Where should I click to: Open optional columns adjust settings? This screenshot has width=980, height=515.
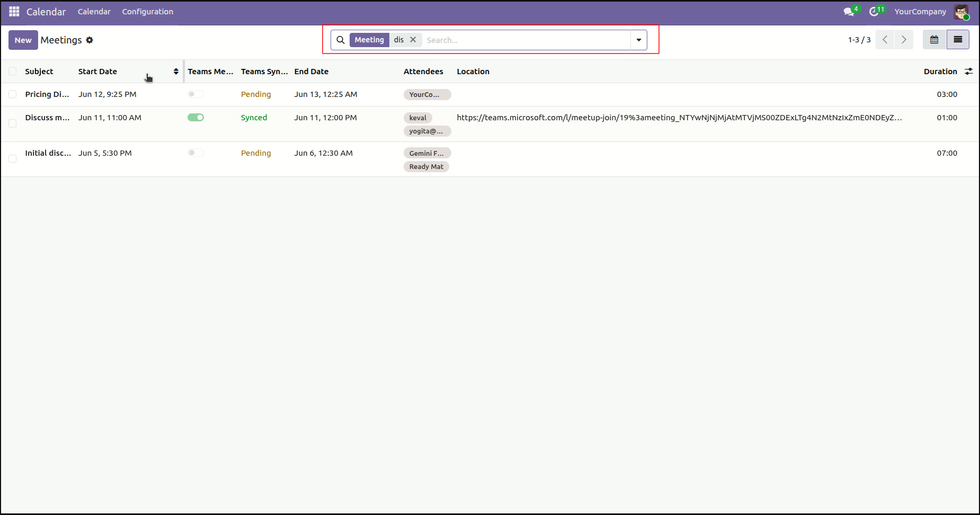pyautogui.click(x=969, y=72)
